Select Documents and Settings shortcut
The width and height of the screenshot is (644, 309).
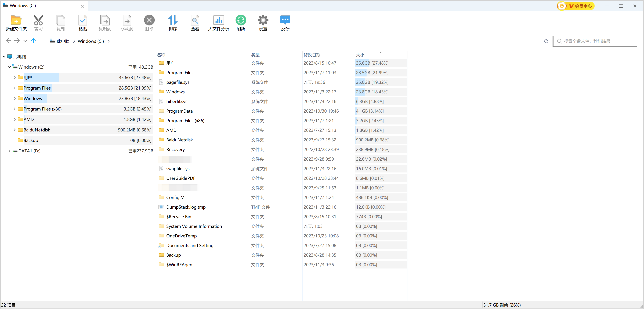click(191, 246)
